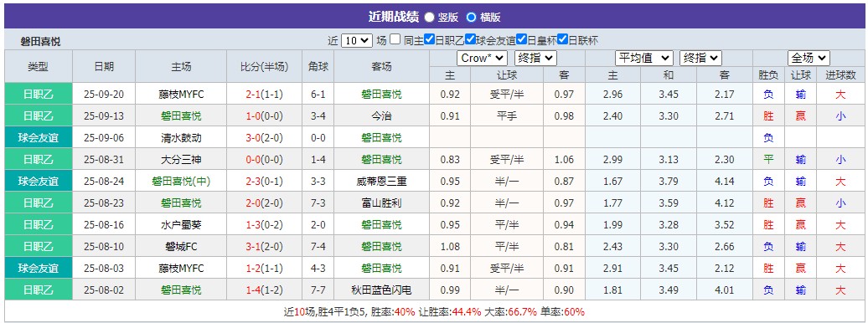This screenshot has height=323, width=868.
Task: Click away average odds 4.12
Action: coord(724,203)
